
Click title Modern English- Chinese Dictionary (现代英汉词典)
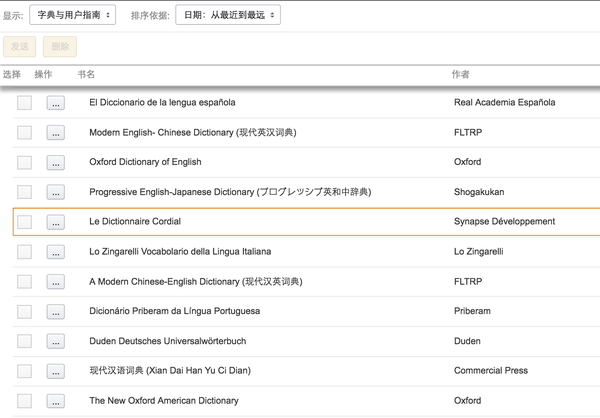coord(193,132)
